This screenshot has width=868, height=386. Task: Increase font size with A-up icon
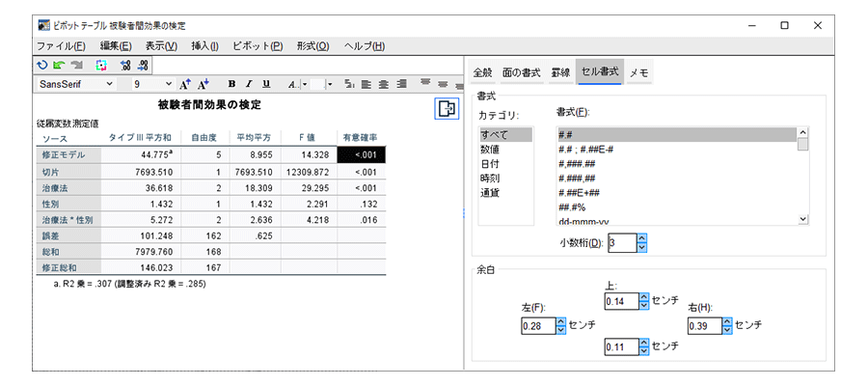pyautogui.click(x=185, y=84)
